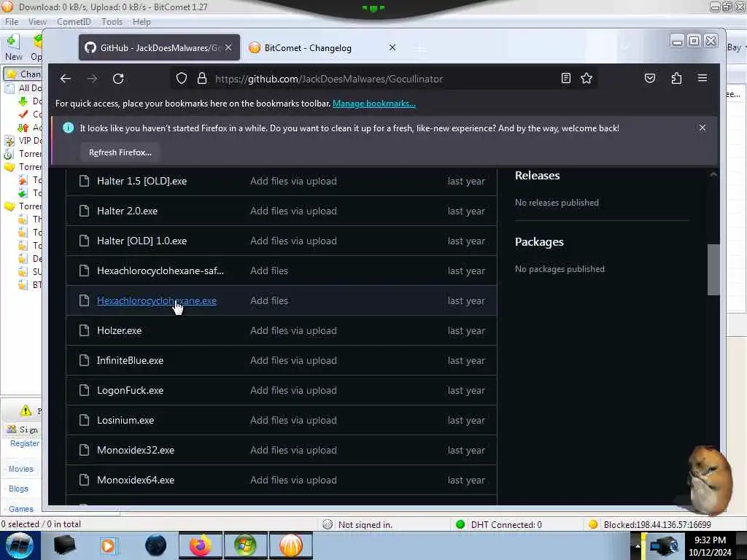Click network monitor tray icon
This screenshot has width=747, height=560.
click(664, 546)
